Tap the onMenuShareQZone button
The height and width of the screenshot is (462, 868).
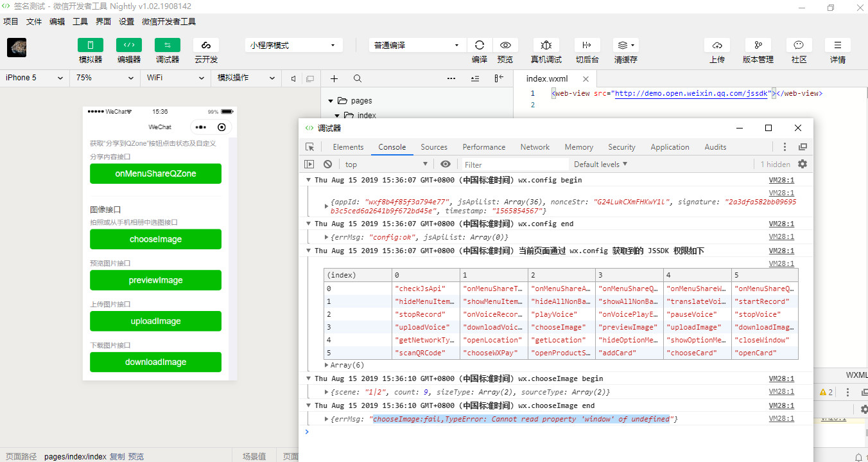click(156, 173)
